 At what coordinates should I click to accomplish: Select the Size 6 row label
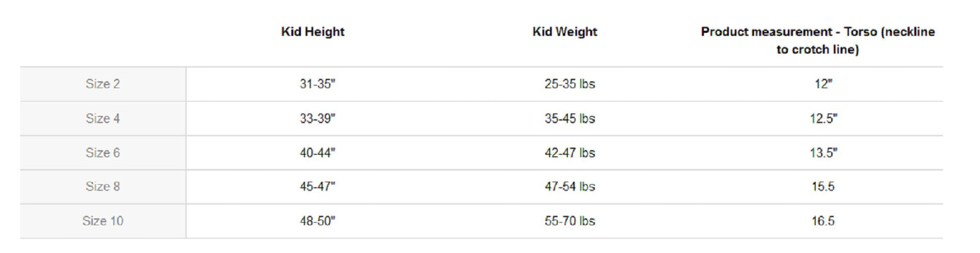[103, 153]
